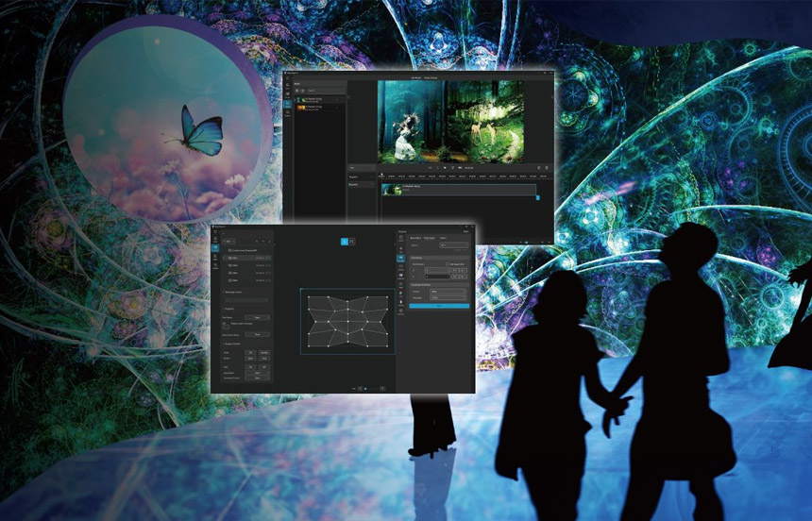Viewport: 812px width, 521px height.
Task: Open the Add dropdown in the layer panel
Action: pos(229,240)
